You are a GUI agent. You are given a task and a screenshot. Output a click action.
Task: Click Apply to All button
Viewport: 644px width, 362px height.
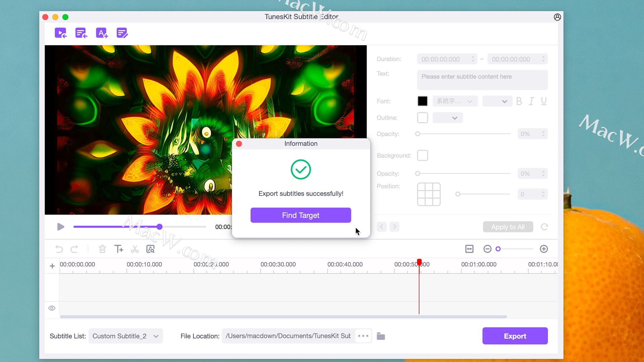(508, 227)
